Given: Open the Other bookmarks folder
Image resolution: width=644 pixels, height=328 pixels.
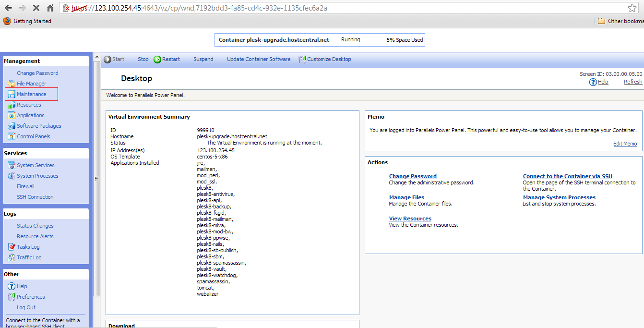Looking at the screenshot, I should coord(621,21).
